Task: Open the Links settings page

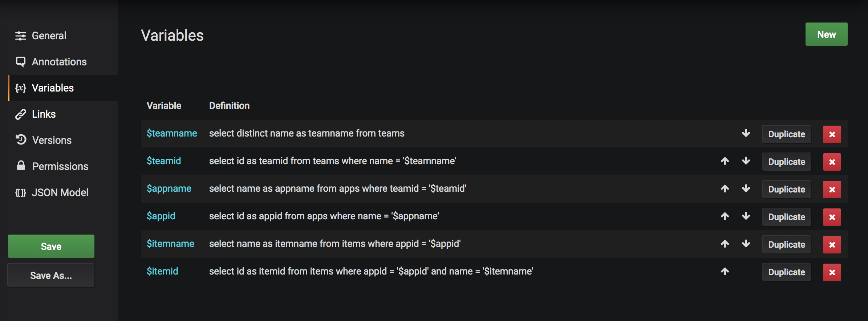Action: [x=44, y=114]
